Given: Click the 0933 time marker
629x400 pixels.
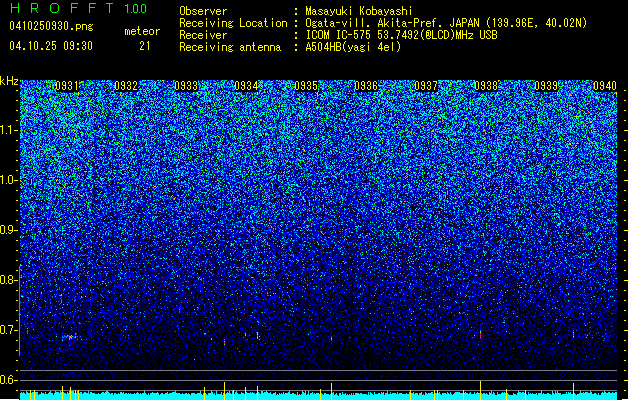Looking at the screenshot, I should coord(187,86).
